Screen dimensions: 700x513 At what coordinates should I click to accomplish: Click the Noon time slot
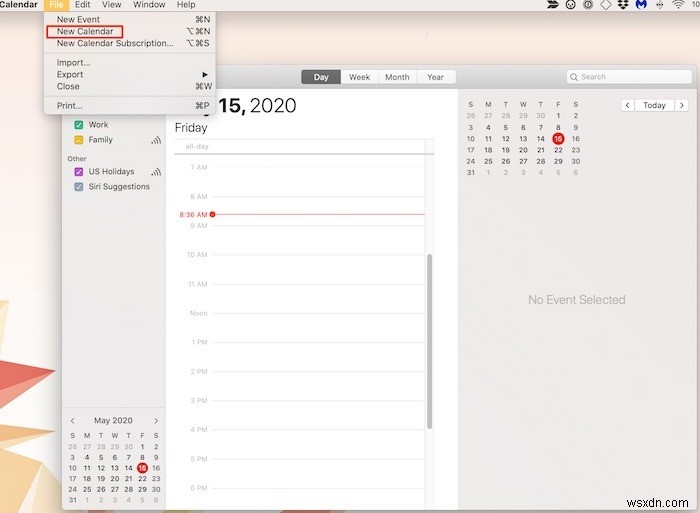click(x=318, y=328)
